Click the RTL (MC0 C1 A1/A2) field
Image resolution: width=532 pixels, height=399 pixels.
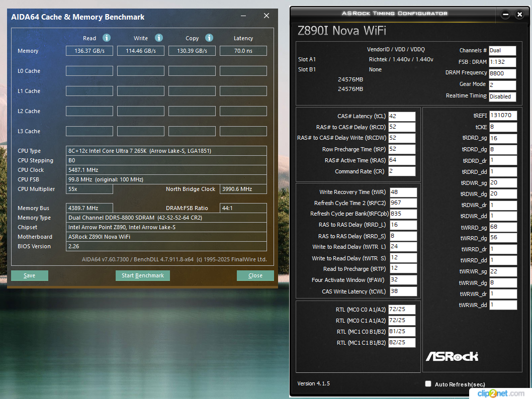point(402,320)
